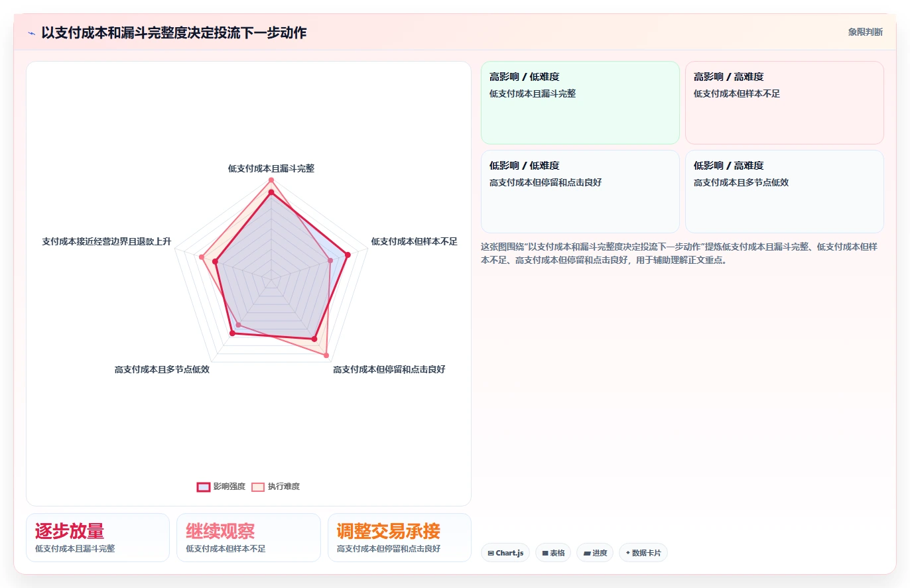
Task: Click the Chart.js tag icon
Action: 491,553
